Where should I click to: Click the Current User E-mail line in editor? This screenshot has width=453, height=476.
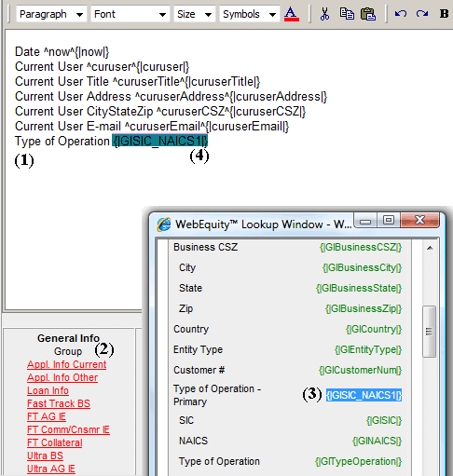[x=152, y=127]
